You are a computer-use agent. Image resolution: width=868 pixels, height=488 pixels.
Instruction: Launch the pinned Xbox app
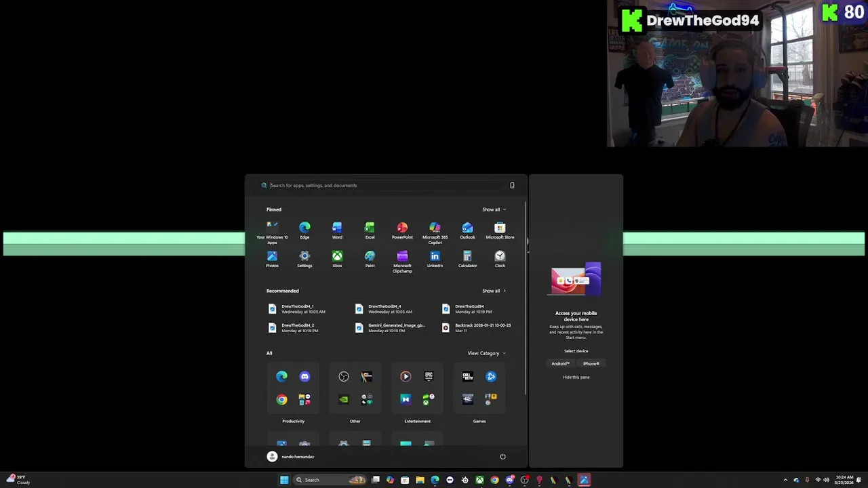click(x=337, y=259)
